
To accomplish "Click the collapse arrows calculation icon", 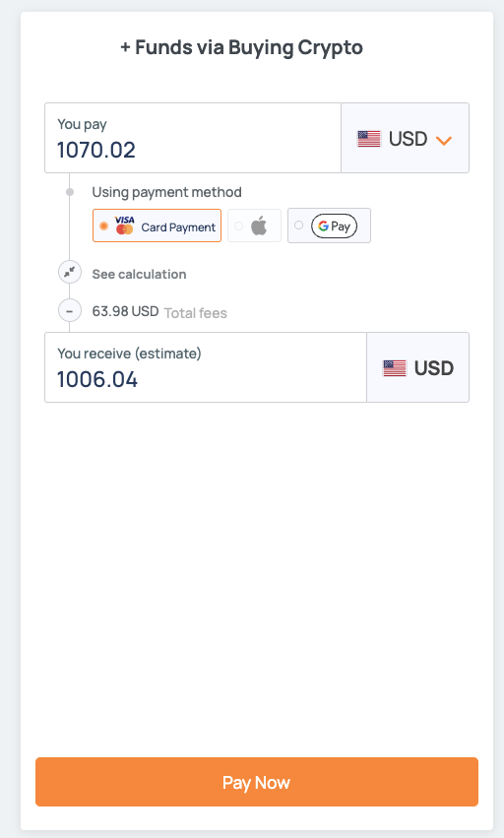I will [x=70, y=273].
